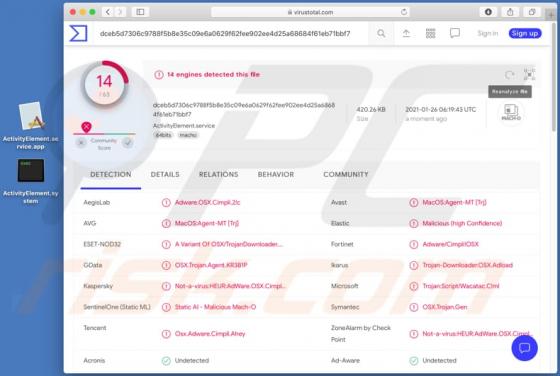Switch to the DETAILS tab
560x376 pixels.
[165, 174]
